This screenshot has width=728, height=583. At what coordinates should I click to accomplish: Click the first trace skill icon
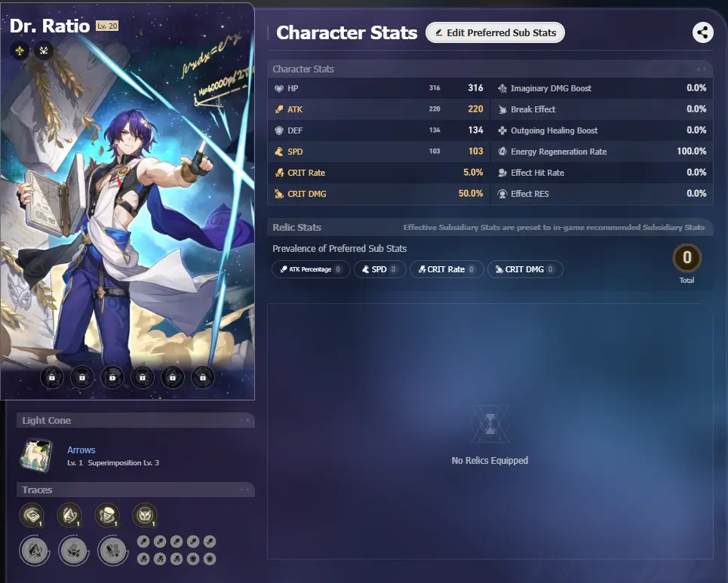click(x=32, y=515)
